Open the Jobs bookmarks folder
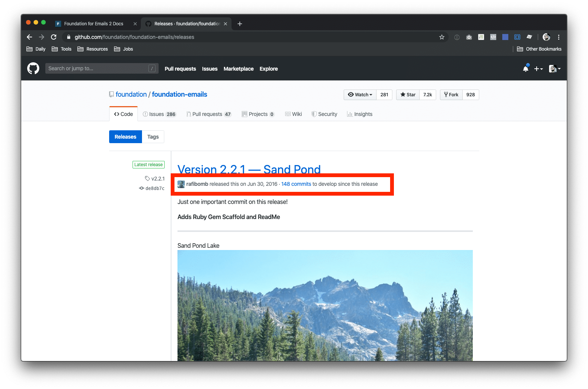Image resolution: width=588 pixels, height=389 pixels. (123, 49)
